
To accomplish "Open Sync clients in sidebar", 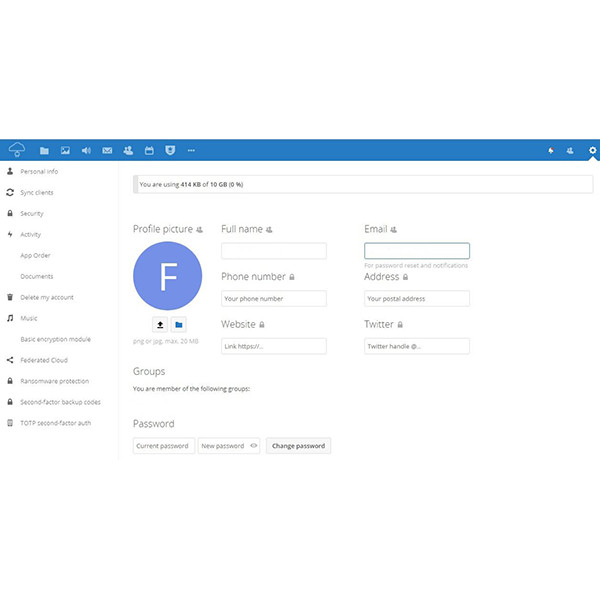I will [x=37, y=192].
